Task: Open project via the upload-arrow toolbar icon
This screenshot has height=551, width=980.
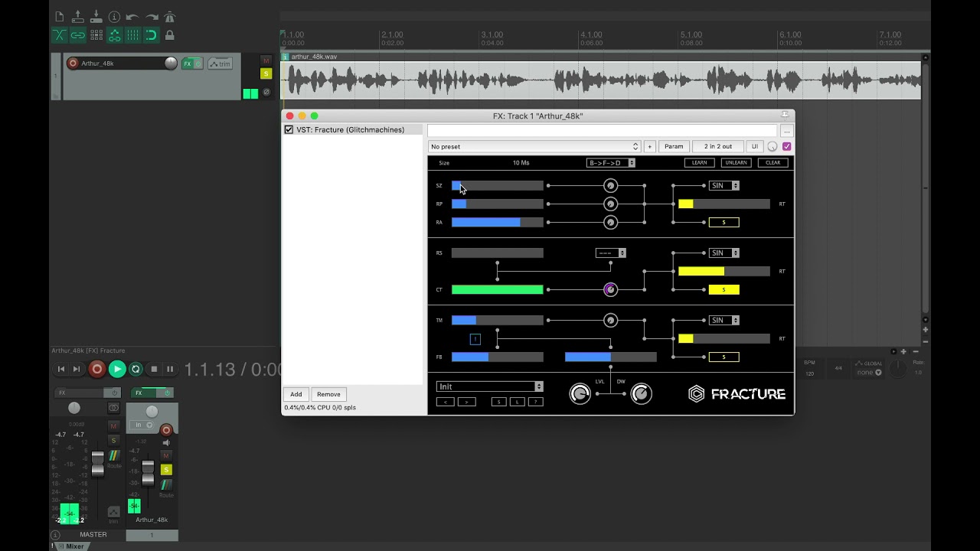Action: [x=78, y=17]
